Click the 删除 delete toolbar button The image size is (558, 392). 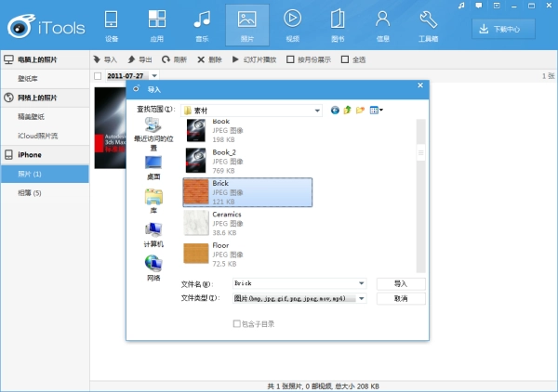click(209, 59)
